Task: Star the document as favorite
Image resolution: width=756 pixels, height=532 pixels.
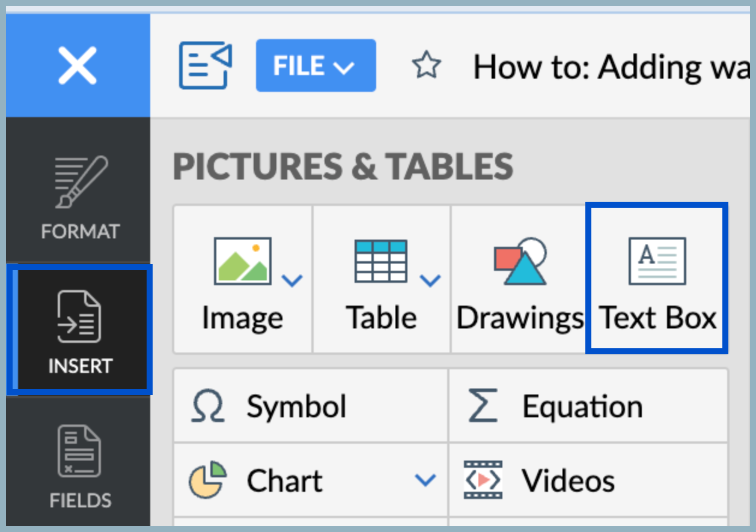Action: [x=427, y=65]
